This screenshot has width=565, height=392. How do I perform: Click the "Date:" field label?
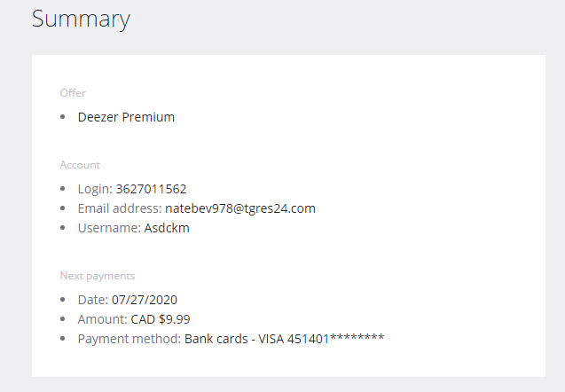pyautogui.click(x=93, y=300)
